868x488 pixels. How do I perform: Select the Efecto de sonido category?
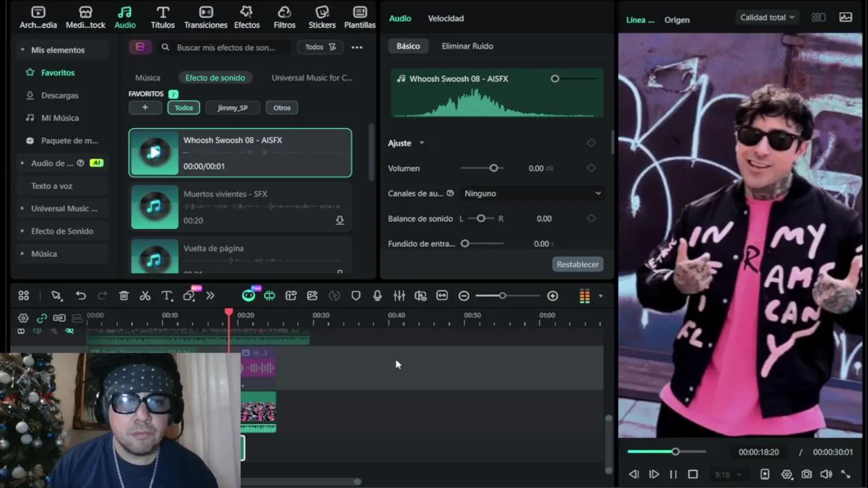tap(215, 78)
